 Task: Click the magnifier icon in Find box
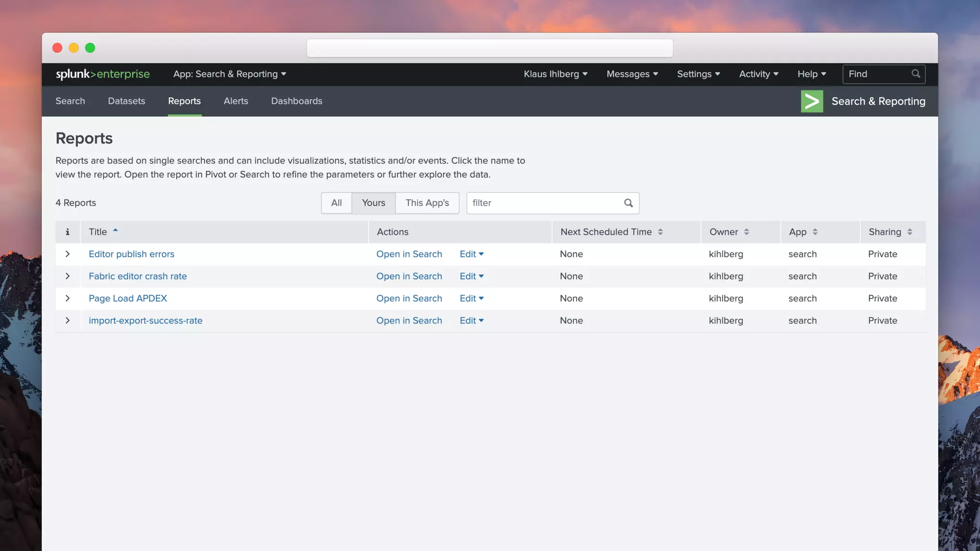[x=915, y=74]
